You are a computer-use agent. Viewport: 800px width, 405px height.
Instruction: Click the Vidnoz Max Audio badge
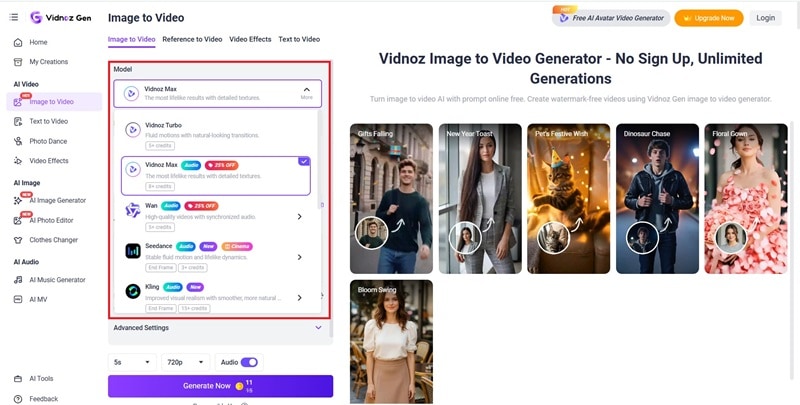pos(191,165)
